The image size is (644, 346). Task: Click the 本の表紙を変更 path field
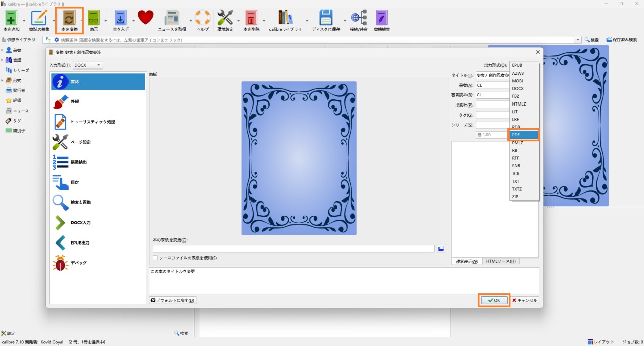coord(294,249)
